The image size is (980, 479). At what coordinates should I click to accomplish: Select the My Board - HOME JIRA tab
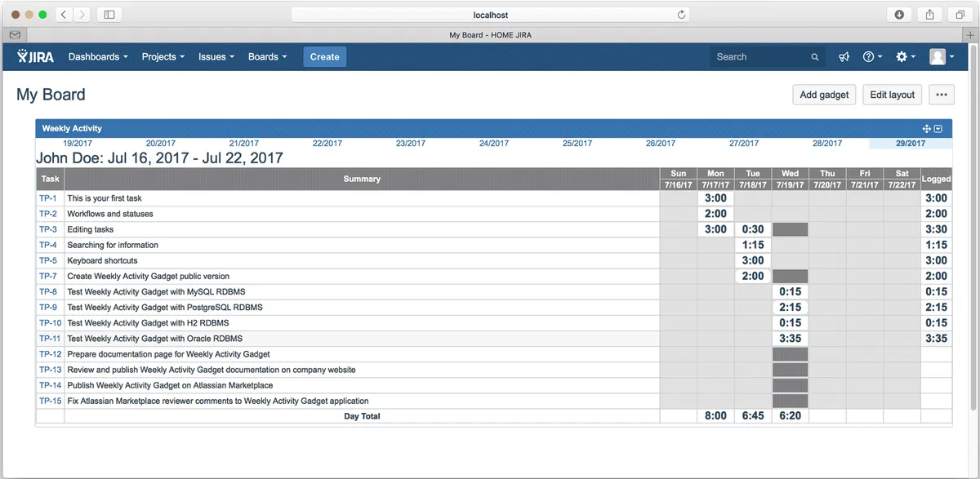coord(490,35)
